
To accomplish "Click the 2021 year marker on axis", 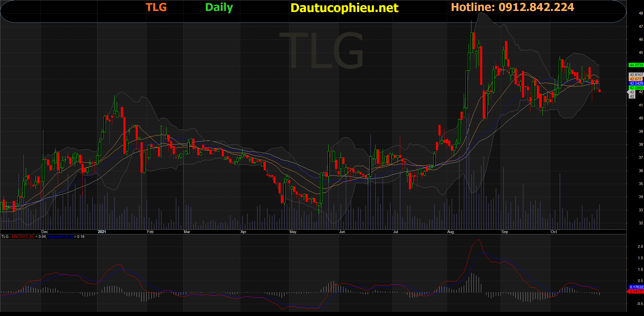I will click(102, 232).
